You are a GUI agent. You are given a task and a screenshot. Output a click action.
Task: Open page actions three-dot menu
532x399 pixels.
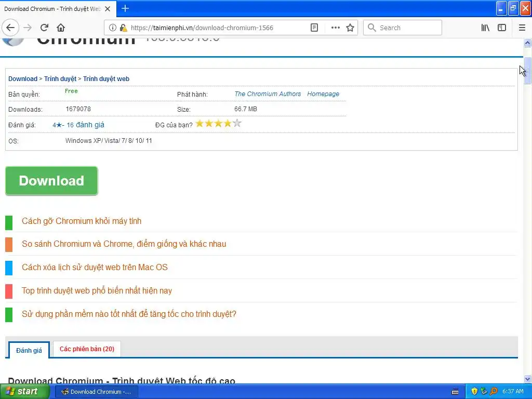335,28
